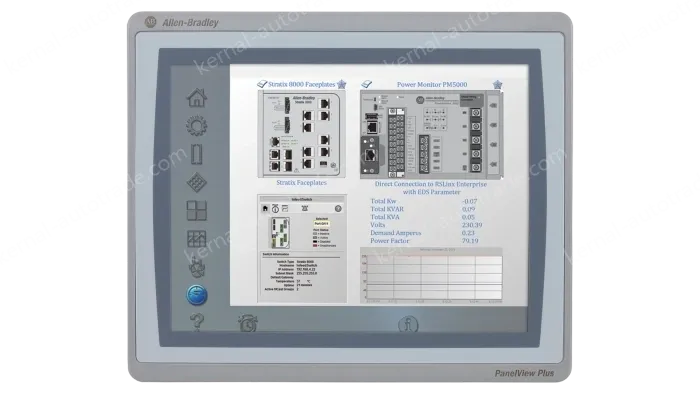Click the alarm bell icon in switch faceplate toolbar
Screen dimensions: 700x394
point(305,208)
